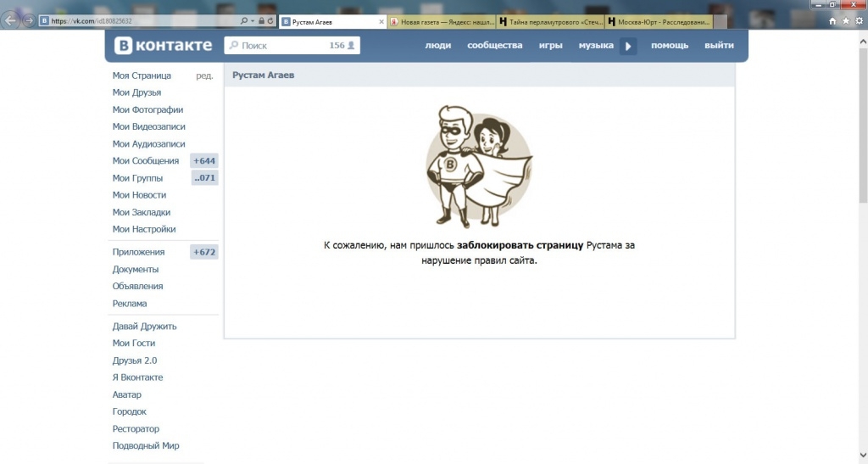Open Реклама in sidebar

pyautogui.click(x=130, y=304)
